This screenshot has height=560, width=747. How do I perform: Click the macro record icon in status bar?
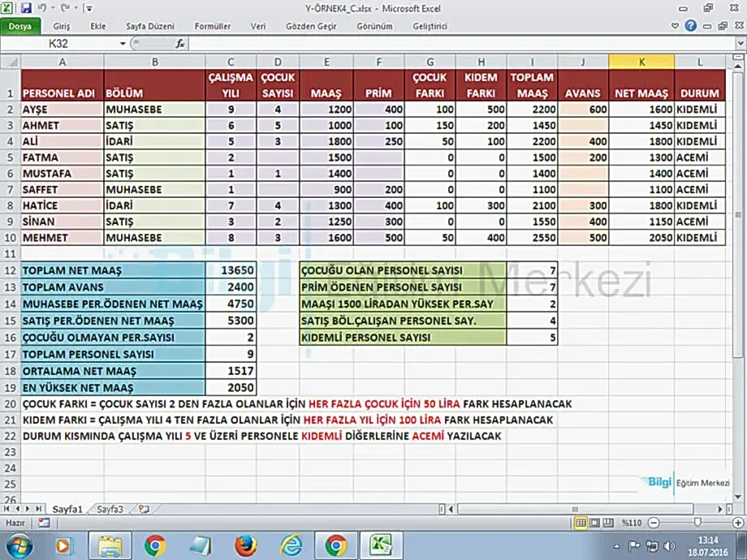(x=43, y=523)
